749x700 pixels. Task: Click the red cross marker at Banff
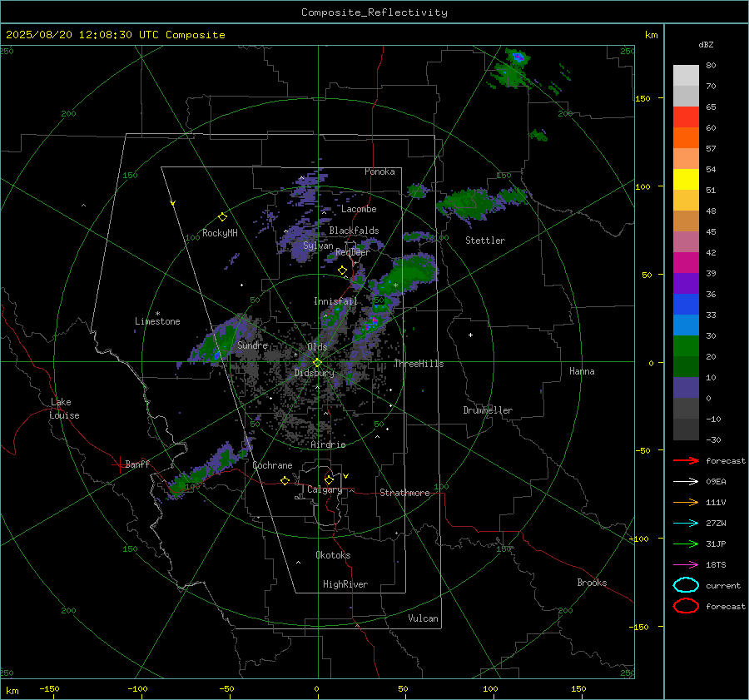(119, 464)
